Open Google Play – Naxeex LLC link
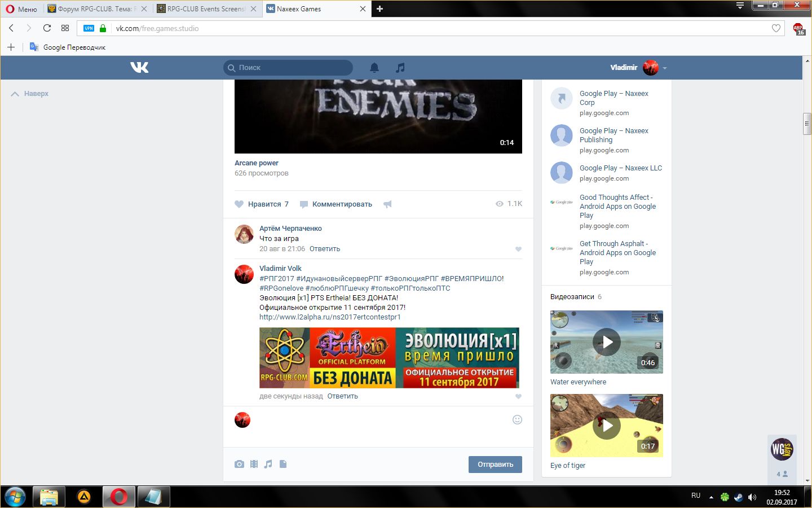Viewport: 812px width, 508px height. point(621,168)
